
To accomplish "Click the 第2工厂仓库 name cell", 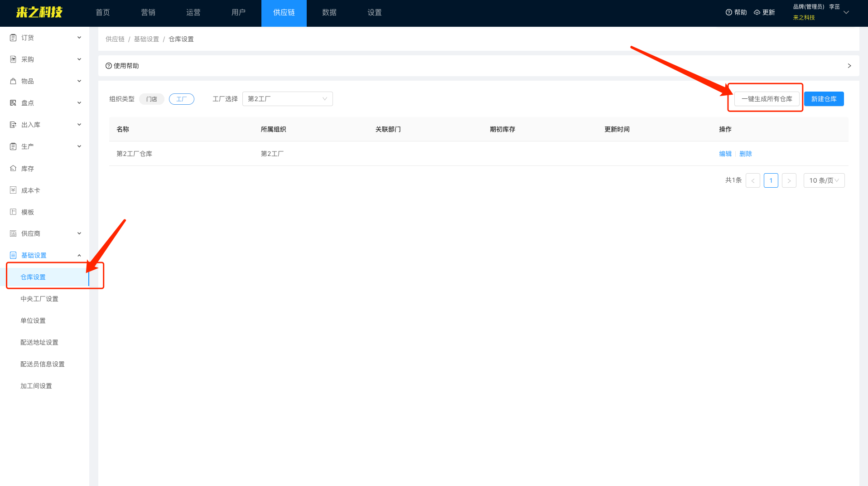I will coord(134,154).
